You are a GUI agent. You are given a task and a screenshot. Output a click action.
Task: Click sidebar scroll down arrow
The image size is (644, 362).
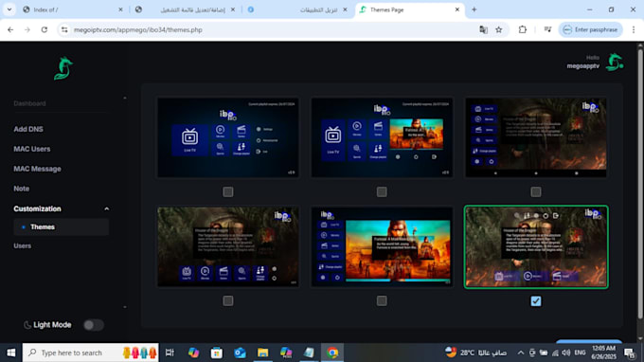125,307
